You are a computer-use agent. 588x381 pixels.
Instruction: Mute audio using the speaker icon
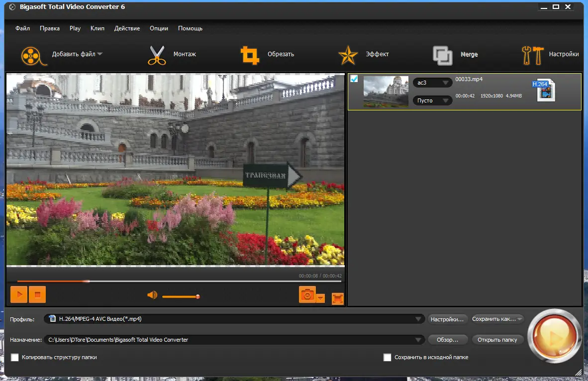pos(152,295)
